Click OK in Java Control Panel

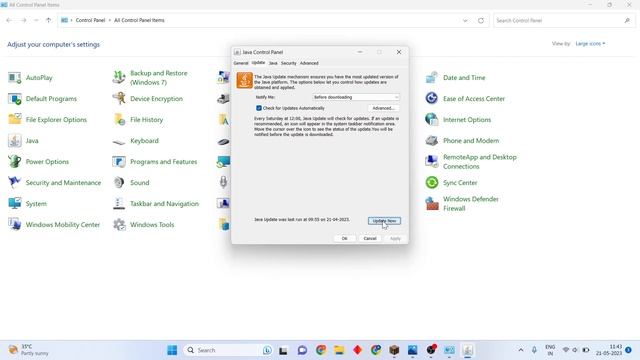click(x=344, y=238)
